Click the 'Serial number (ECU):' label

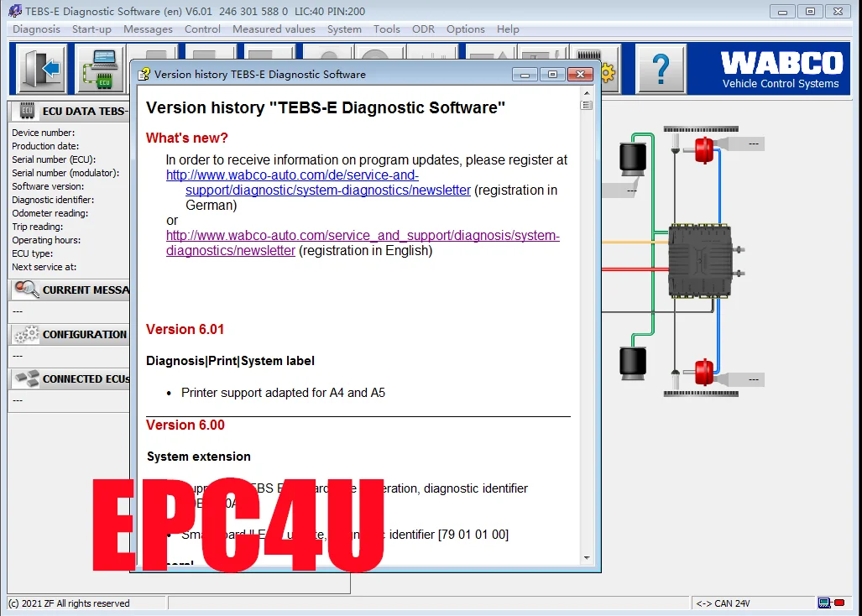point(54,159)
